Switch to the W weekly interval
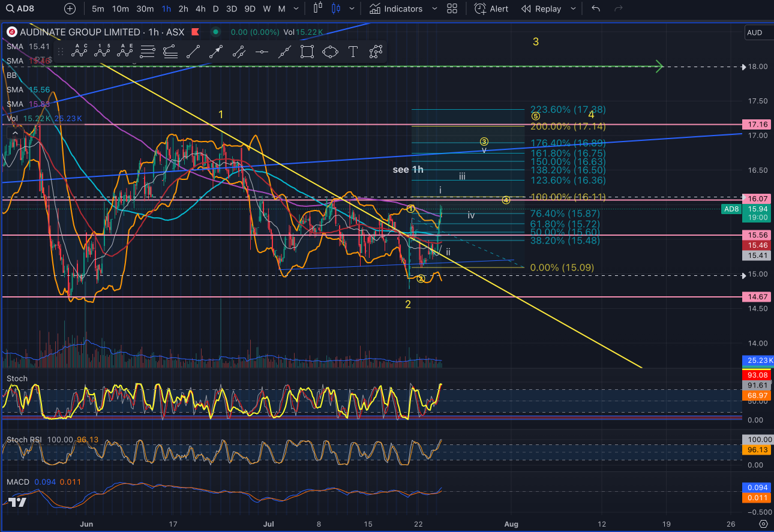This screenshot has width=774, height=532. (x=266, y=9)
